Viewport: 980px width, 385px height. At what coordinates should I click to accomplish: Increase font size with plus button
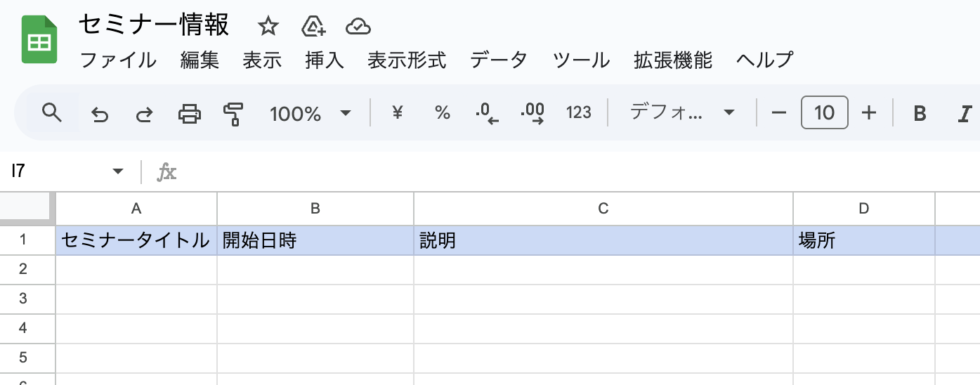click(869, 112)
